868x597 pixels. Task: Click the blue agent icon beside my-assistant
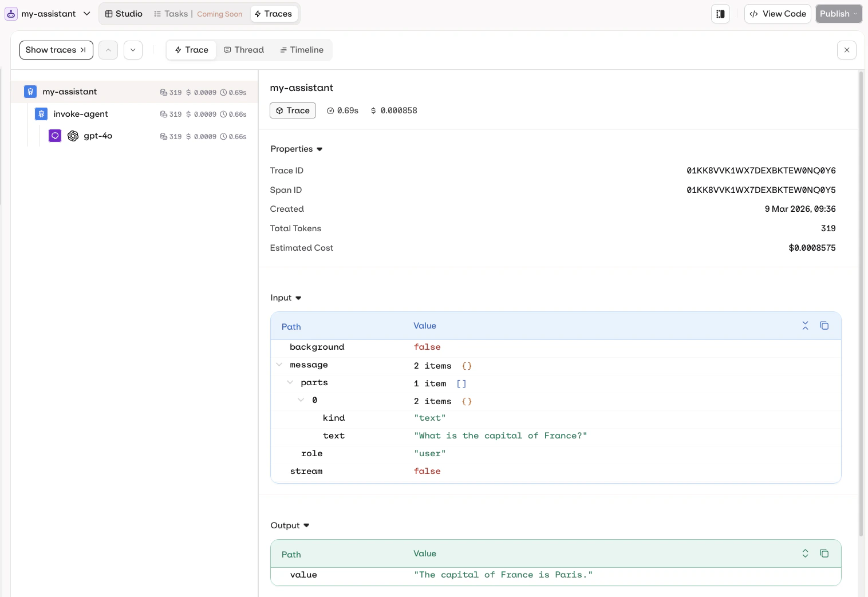click(30, 92)
